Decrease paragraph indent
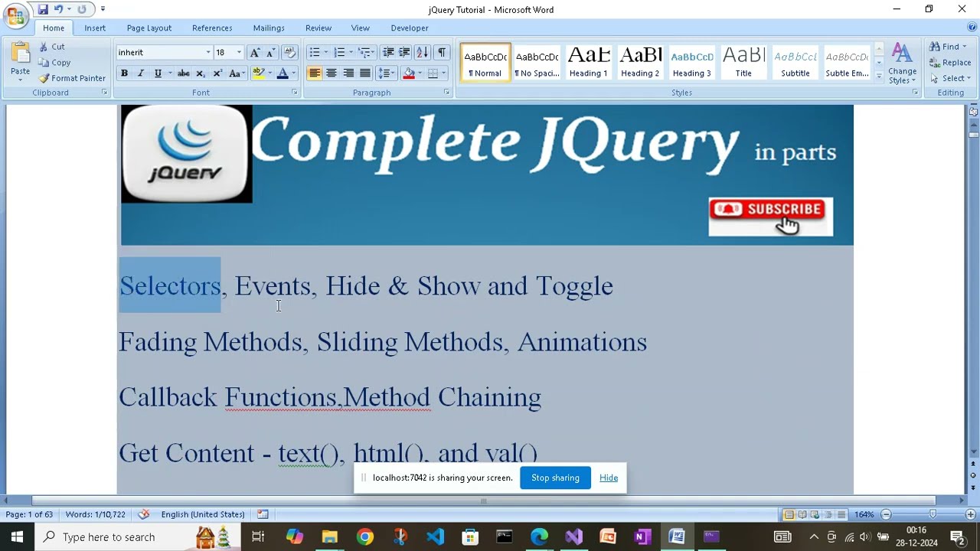Viewport: 980px width, 551px height. point(388,52)
